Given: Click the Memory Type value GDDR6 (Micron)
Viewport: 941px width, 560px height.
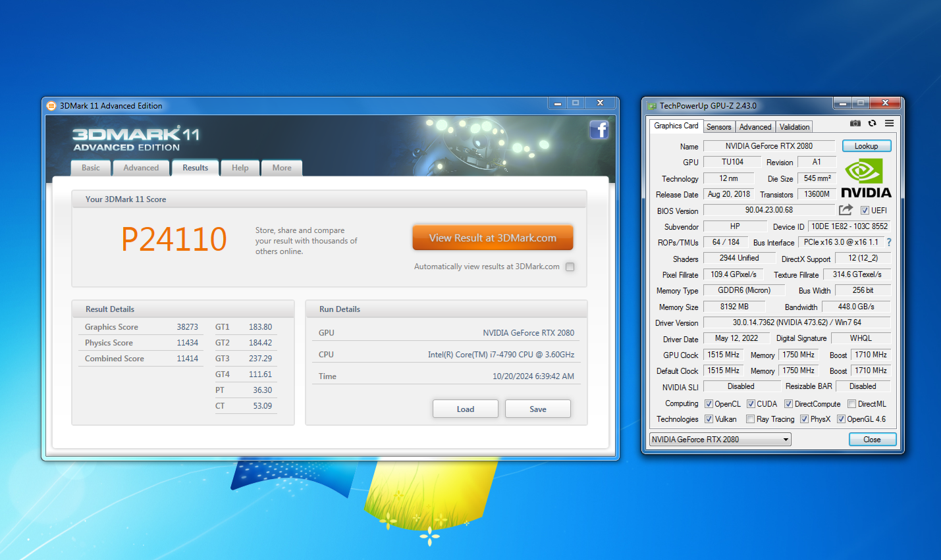Looking at the screenshot, I should click(x=744, y=290).
